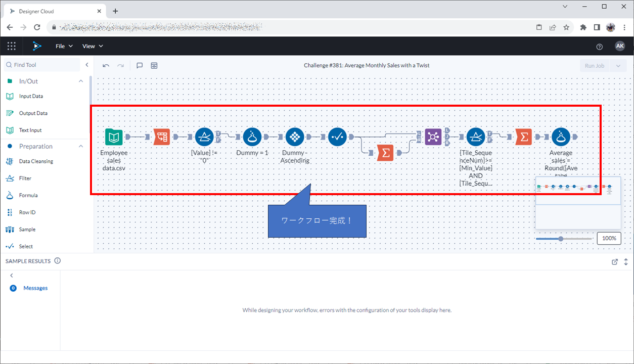634x364 pixels.
Task: Click the canvas zoom slider handle
Action: click(561, 239)
